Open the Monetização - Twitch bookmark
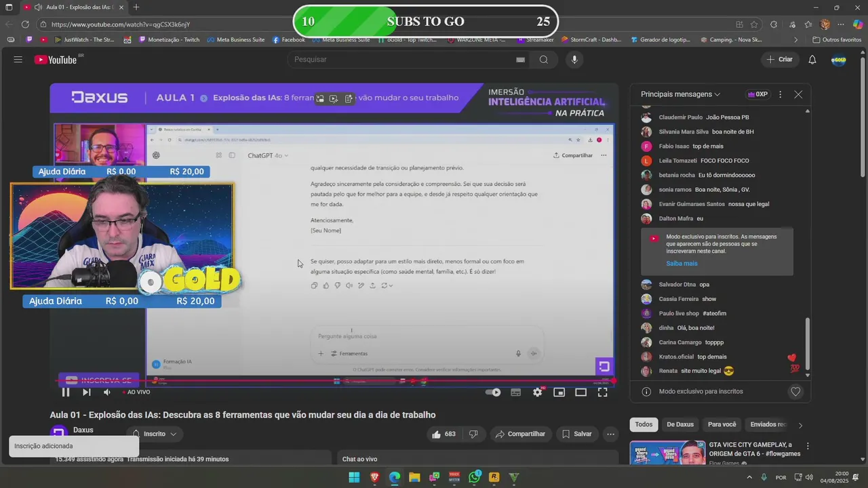The height and width of the screenshot is (488, 868). click(x=169, y=40)
